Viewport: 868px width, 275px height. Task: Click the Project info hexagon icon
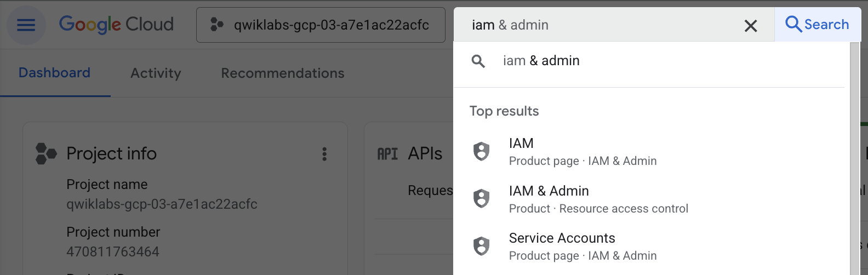[46, 154]
